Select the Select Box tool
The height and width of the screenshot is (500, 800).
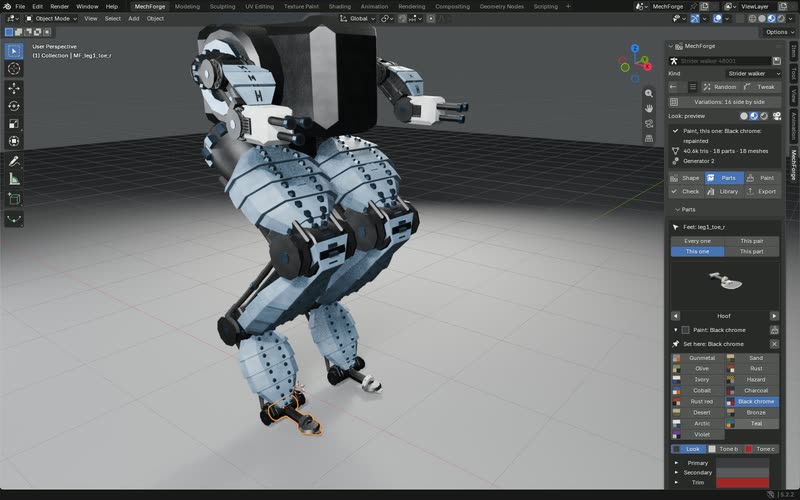point(14,51)
